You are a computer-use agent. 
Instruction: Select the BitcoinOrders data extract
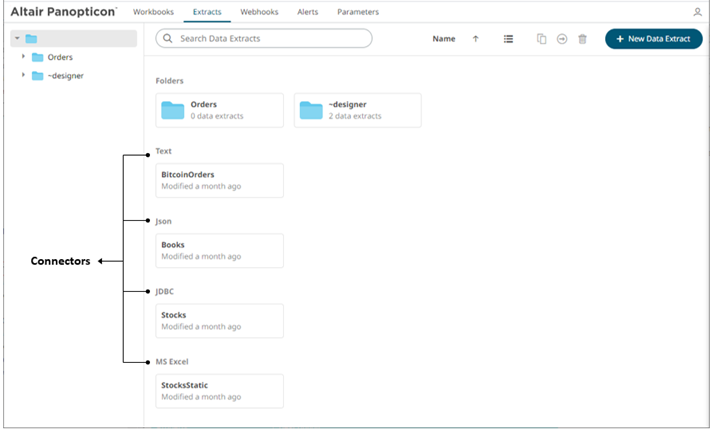coord(220,181)
